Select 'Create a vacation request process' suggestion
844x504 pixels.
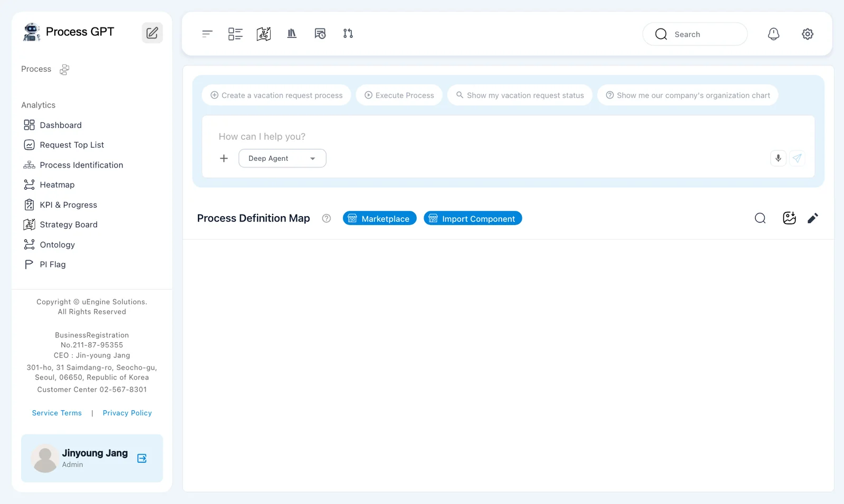(x=276, y=95)
